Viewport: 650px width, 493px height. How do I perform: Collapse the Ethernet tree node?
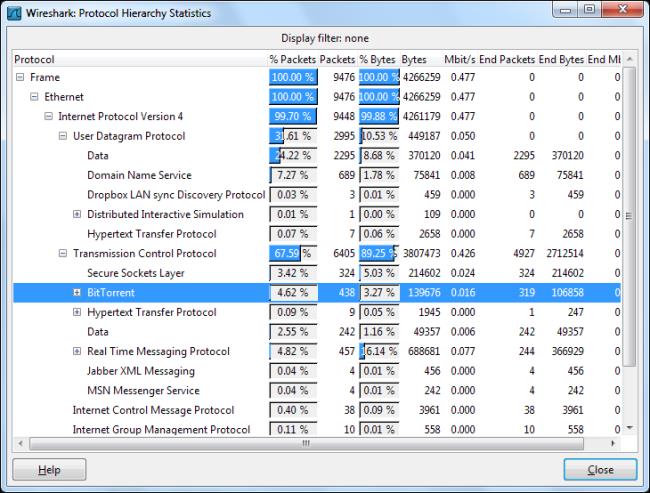pos(35,97)
